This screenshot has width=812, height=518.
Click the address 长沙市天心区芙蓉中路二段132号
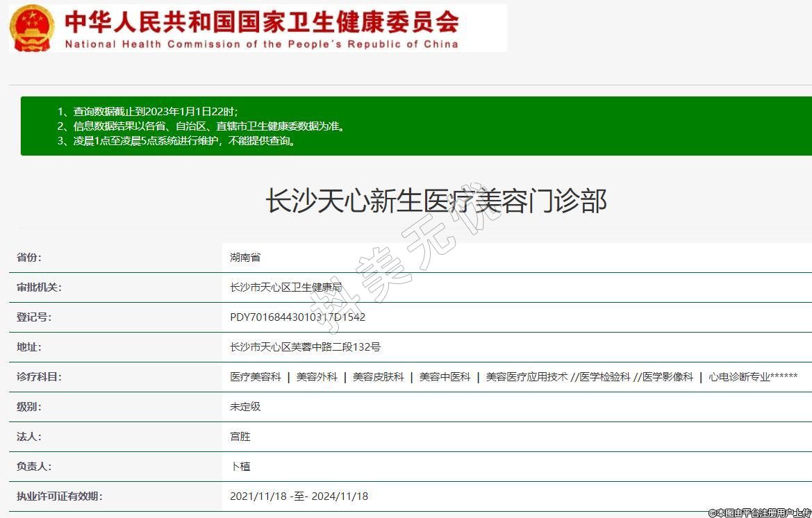point(305,347)
